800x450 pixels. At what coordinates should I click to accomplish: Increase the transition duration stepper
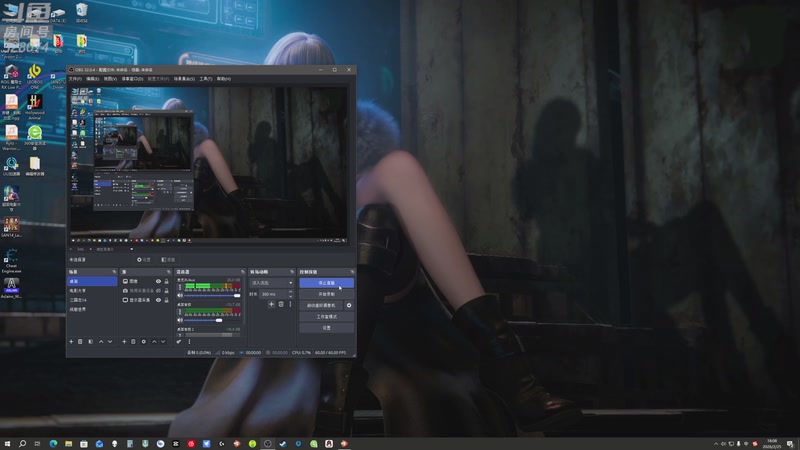(x=291, y=292)
